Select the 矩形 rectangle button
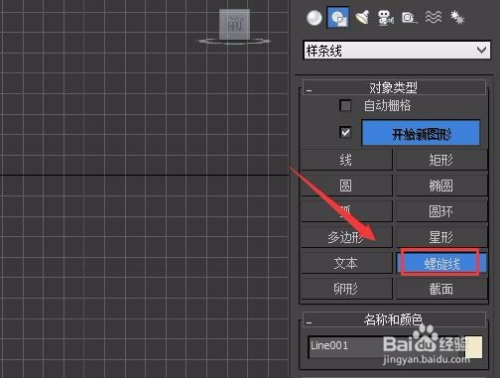The width and height of the screenshot is (500, 378). coord(441,160)
